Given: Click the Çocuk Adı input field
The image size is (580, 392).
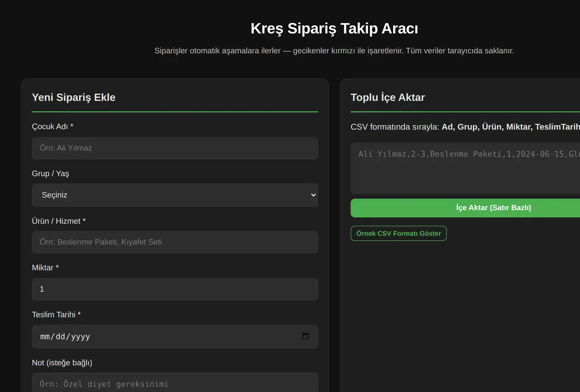Looking at the screenshot, I should (x=175, y=148).
